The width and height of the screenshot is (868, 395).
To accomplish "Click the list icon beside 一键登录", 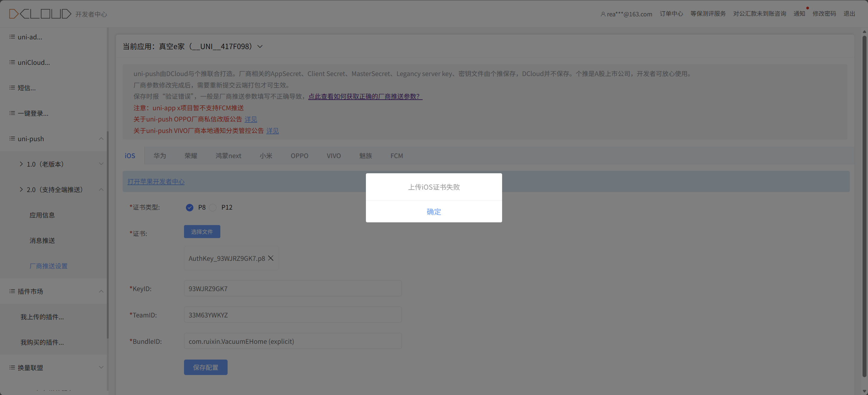I will click(12, 113).
